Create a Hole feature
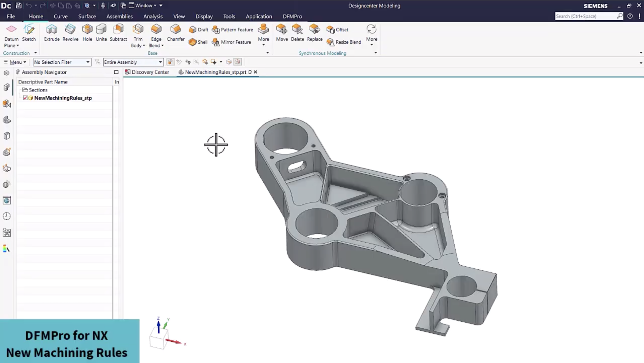Image resolution: width=644 pixels, height=363 pixels. [x=87, y=33]
